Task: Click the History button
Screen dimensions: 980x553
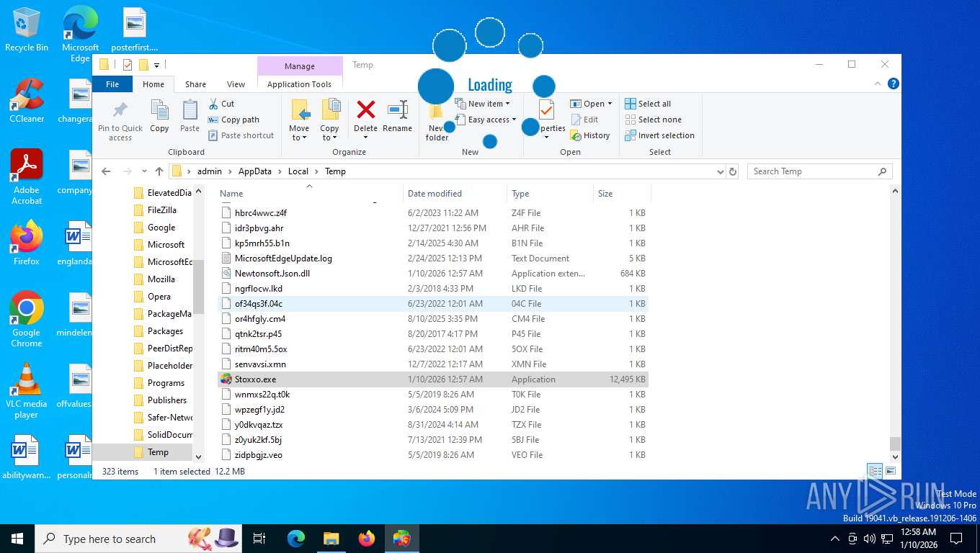Action: (x=590, y=135)
